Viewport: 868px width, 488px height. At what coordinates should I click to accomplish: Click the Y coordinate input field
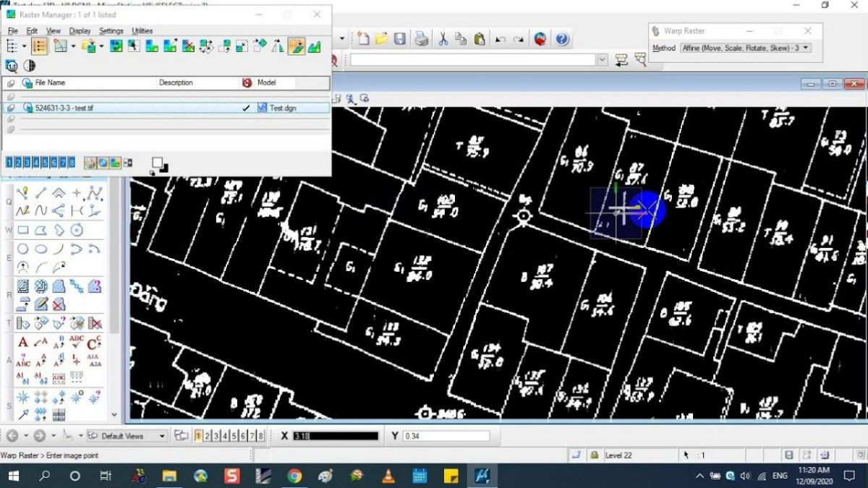446,436
